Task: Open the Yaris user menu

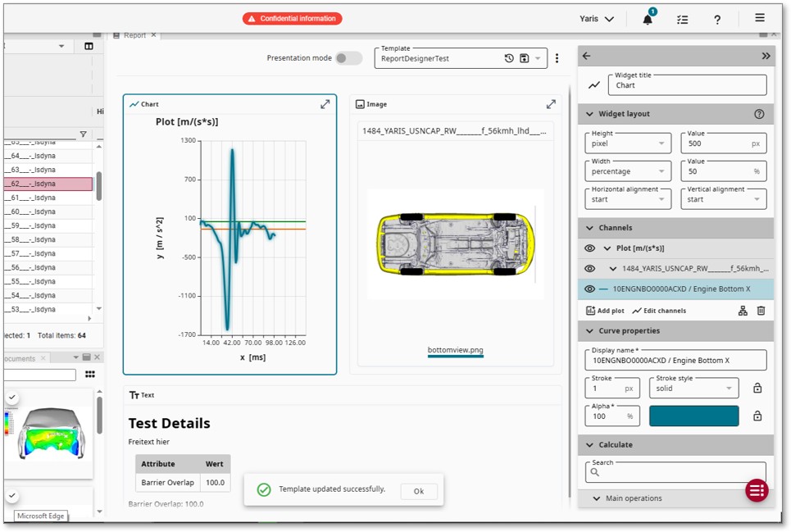Action: (x=597, y=19)
